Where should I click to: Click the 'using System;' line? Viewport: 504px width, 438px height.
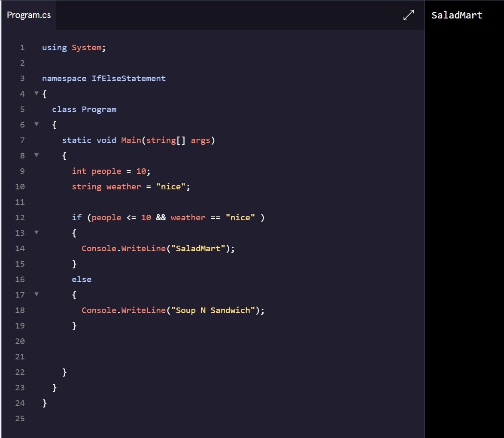click(x=74, y=48)
